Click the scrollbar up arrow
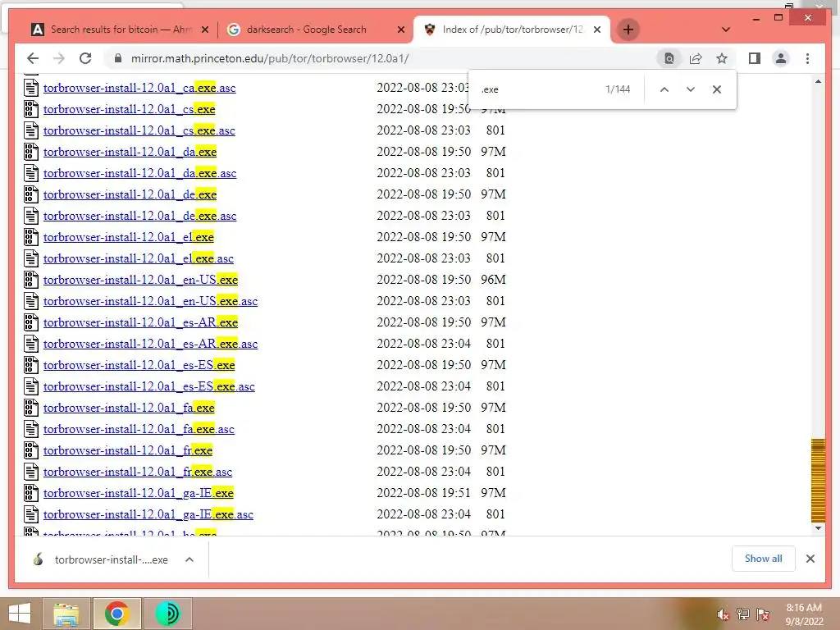Image resolution: width=840 pixels, height=630 pixels. point(818,81)
